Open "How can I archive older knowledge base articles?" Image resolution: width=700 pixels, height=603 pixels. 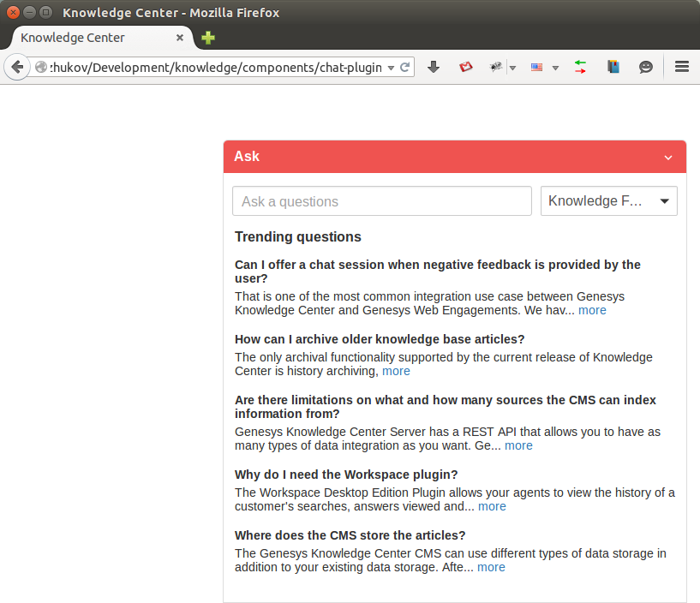tap(380, 339)
